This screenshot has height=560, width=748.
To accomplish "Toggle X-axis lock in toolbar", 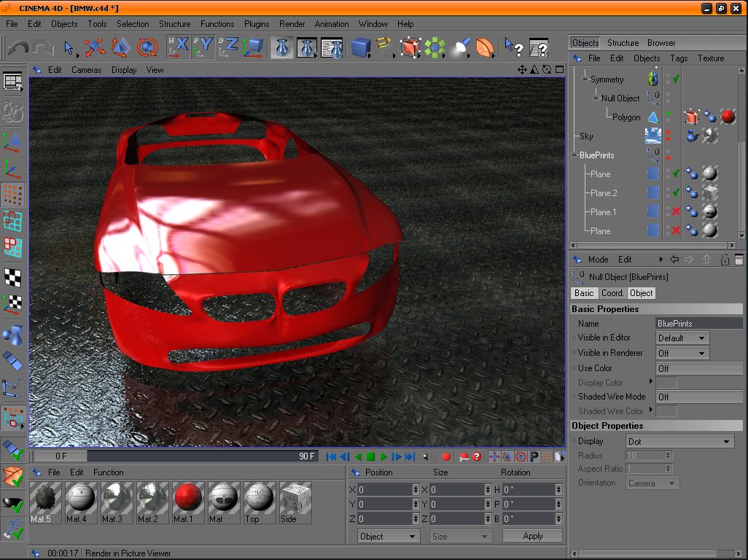I will coord(178,48).
